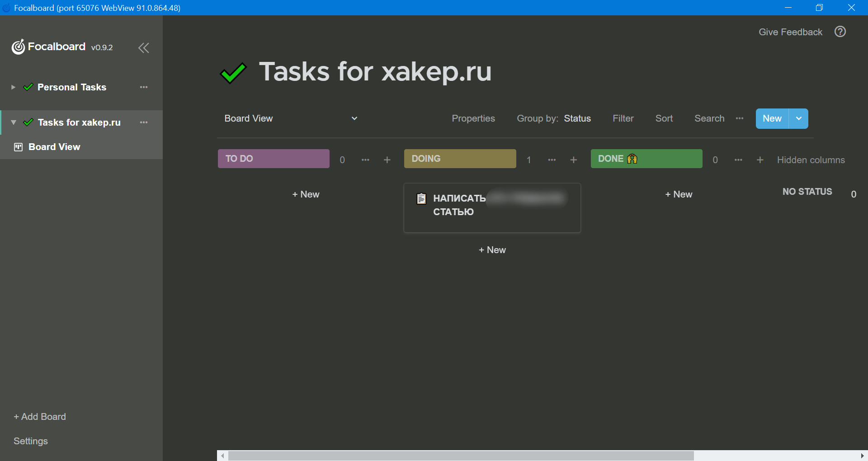The height and width of the screenshot is (461, 868).
Task: Open Tasks for xakep.ru options dots
Action: pos(144,122)
